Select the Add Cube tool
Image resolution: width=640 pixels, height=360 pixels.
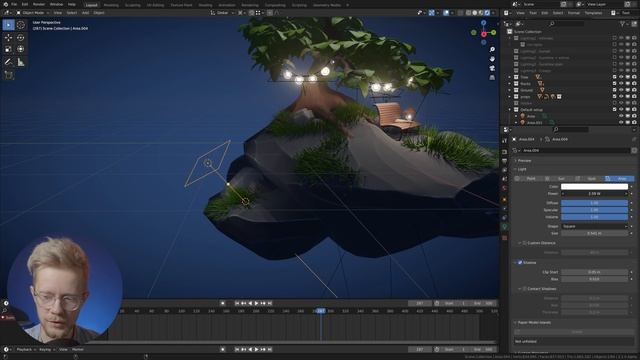coord(8,75)
